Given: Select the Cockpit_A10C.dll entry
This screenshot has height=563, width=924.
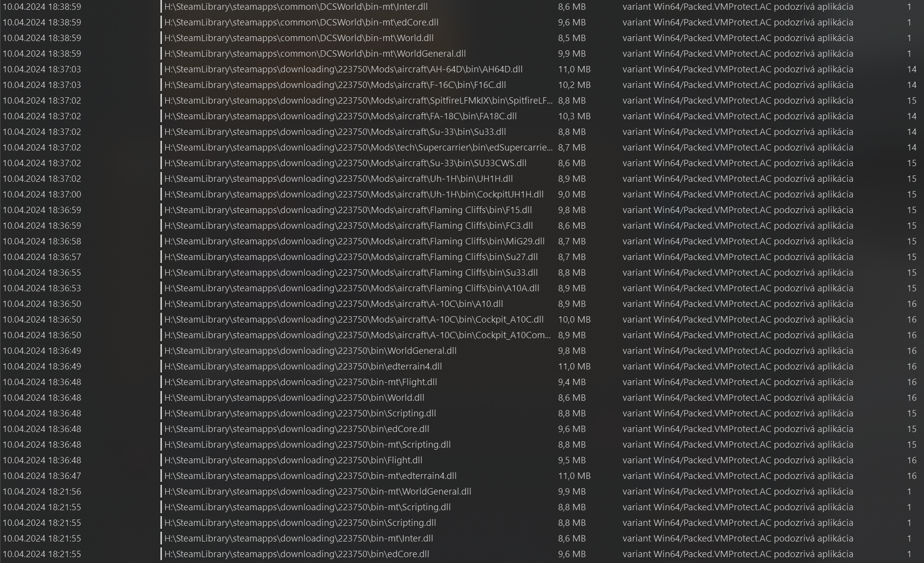Looking at the screenshot, I should 462,320.
